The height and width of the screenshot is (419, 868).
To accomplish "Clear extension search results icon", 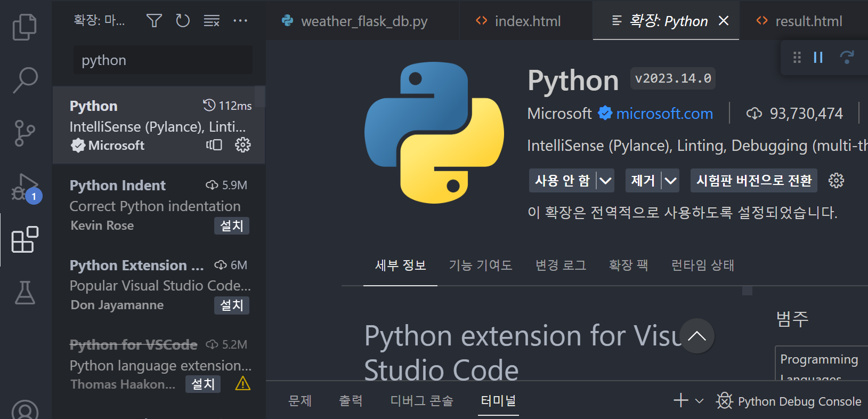I will 212,21.
